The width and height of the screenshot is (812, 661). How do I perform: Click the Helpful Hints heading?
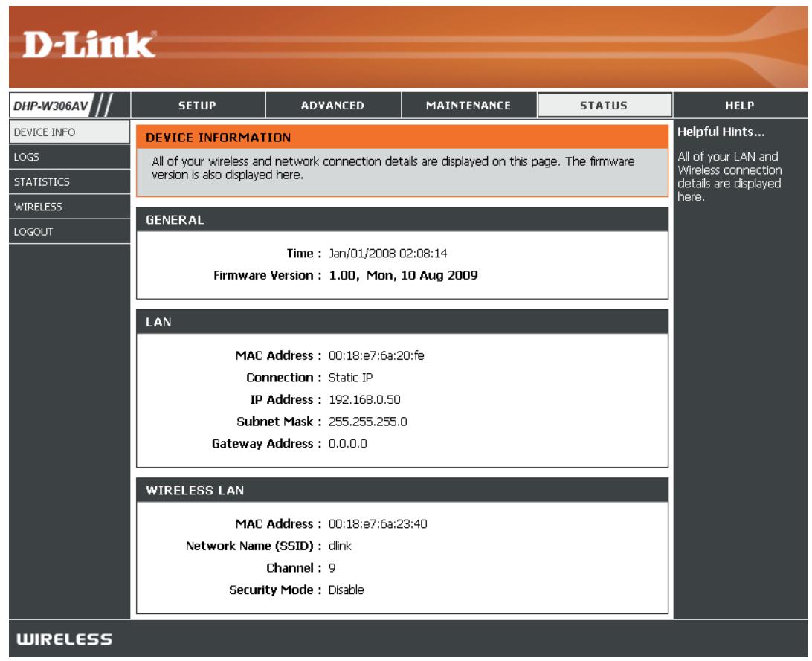click(721, 132)
